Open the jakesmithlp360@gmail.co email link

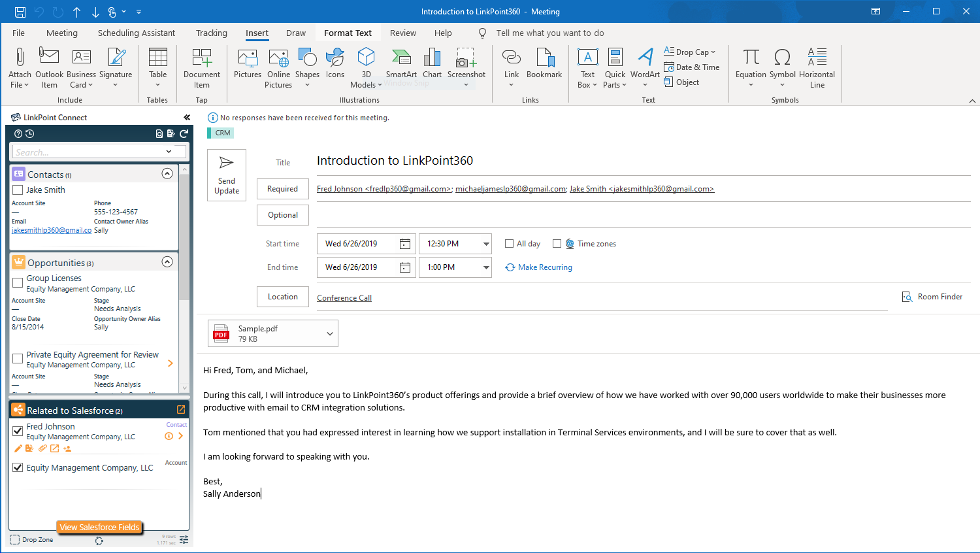(52, 230)
